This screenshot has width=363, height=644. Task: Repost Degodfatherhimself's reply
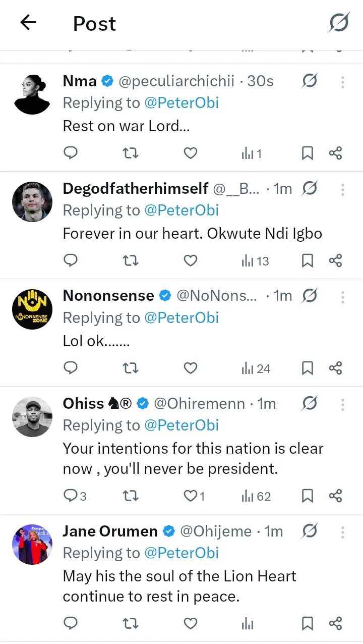tap(131, 261)
